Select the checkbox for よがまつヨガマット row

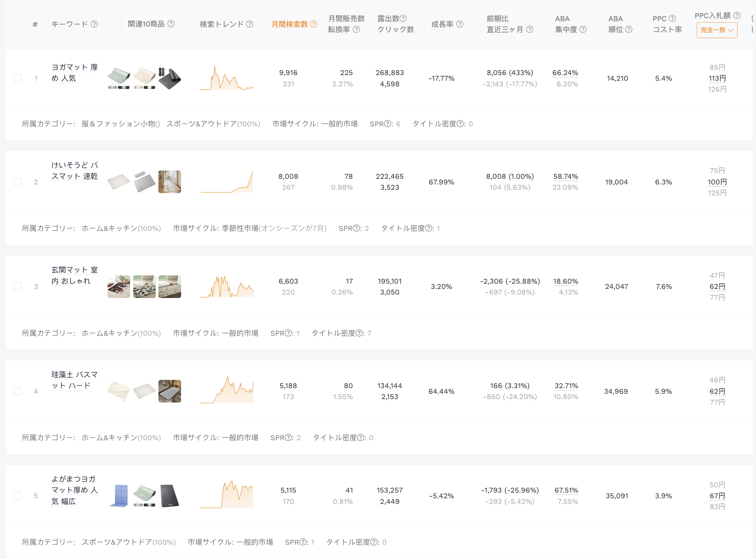pyautogui.click(x=17, y=496)
